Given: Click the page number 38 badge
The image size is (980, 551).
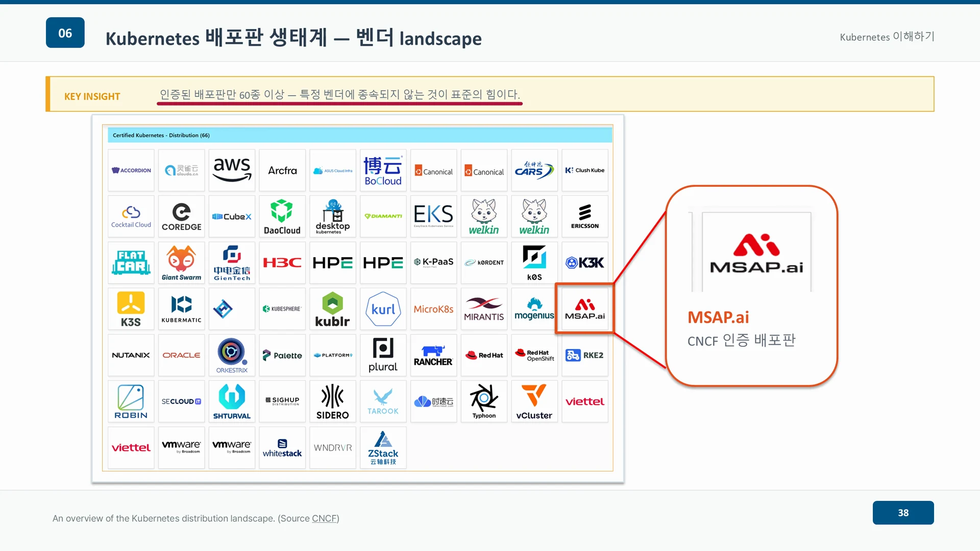Looking at the screenshot, I should pyautogui.click(x=903, y=513).
